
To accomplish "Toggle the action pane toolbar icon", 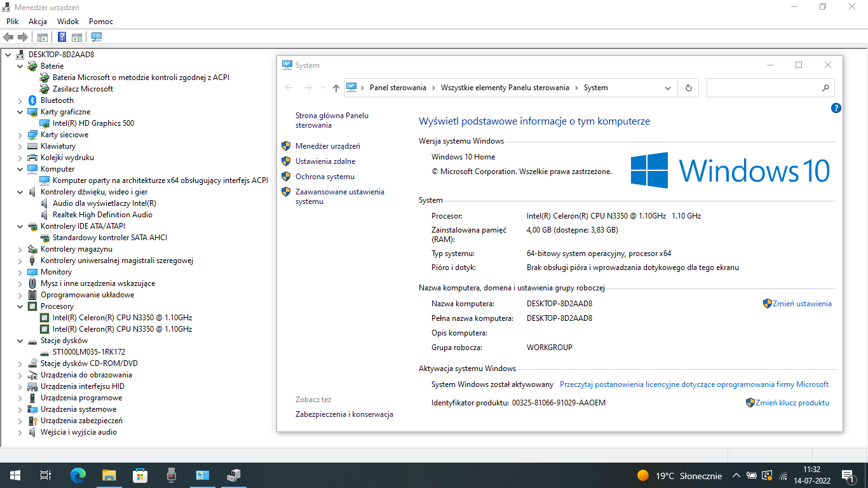I will [77, 37].
